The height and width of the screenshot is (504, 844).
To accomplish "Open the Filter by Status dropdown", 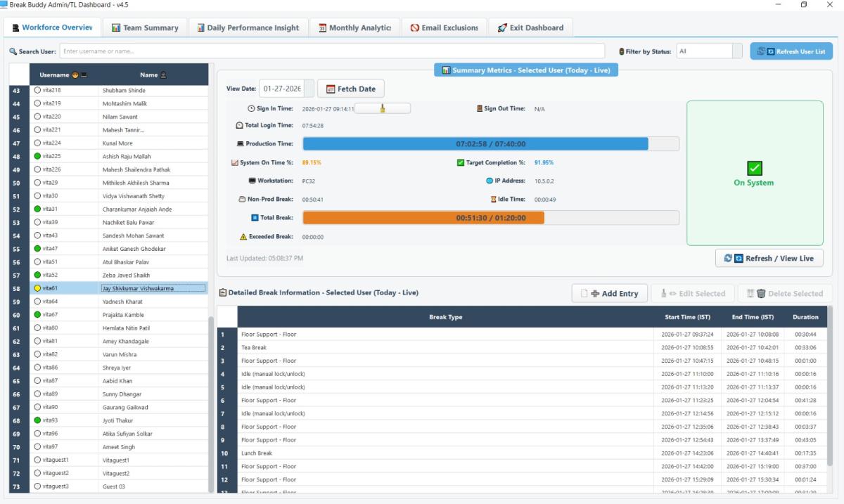I will [x=736, y=51].
